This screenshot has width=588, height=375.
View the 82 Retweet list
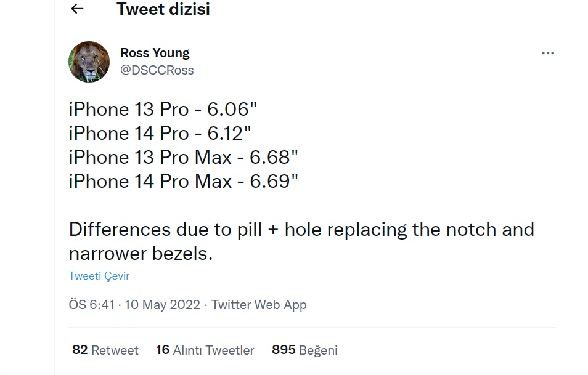[105, 350]
